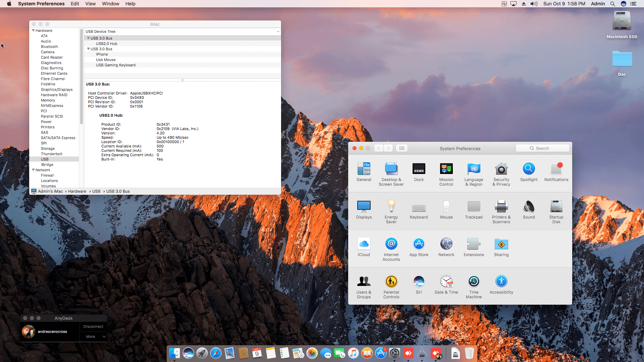Click the volume icon in menu bar

[x=534, y=4]
